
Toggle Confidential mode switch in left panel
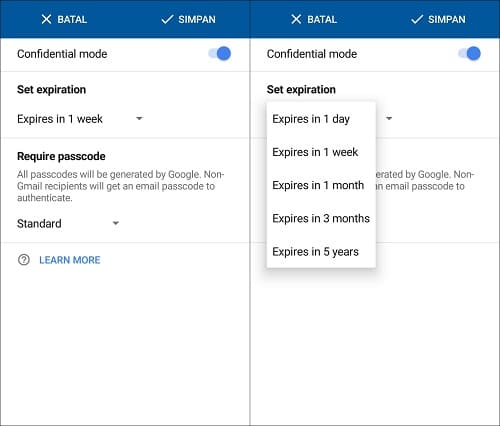click(220, 54)
